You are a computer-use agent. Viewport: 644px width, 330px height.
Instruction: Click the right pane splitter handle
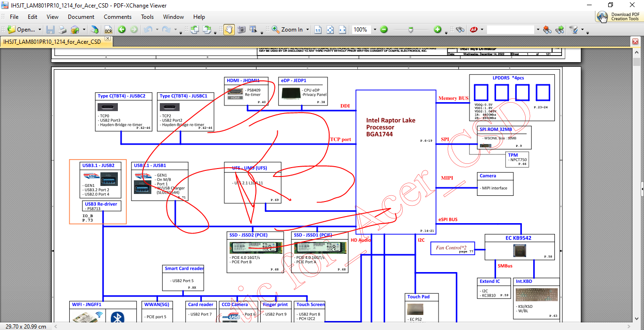pyautogui.click(x=642, y=188)
